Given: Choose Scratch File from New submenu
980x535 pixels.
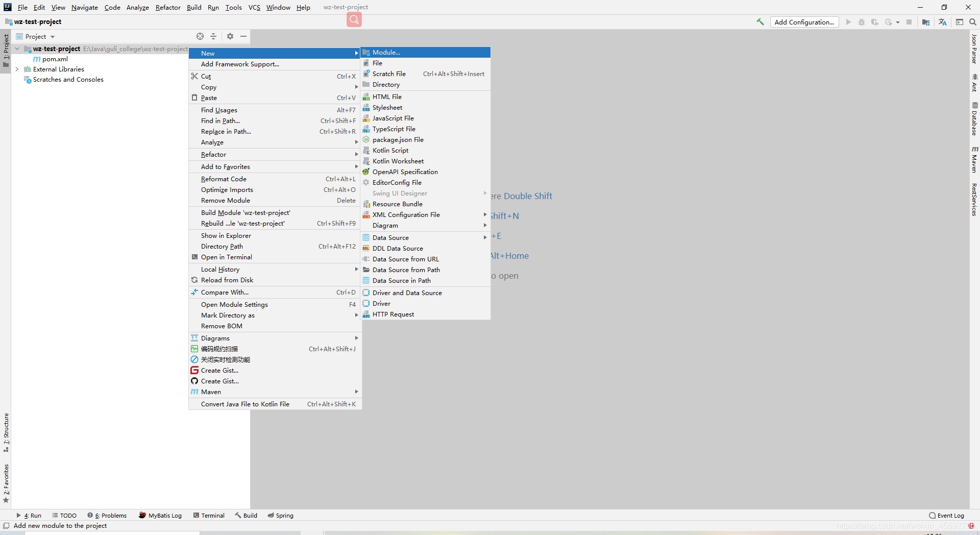Looking at the screenshot, I should 426,74.
